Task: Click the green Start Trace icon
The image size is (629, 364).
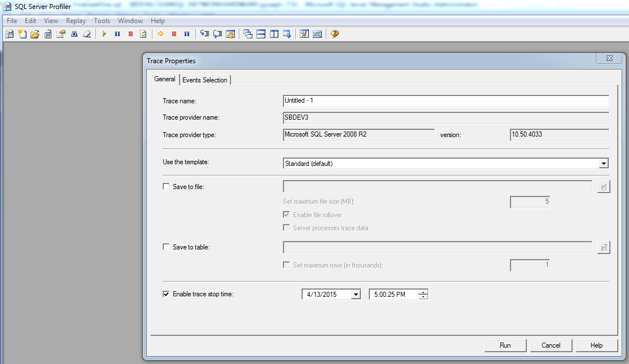Action: tap(104, 34)
